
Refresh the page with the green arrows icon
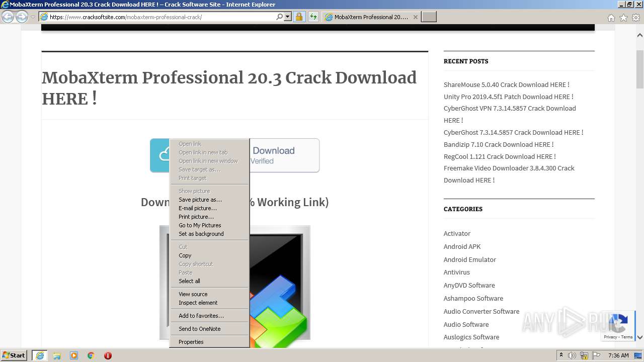pyautogui.click(x=313, y=17)
